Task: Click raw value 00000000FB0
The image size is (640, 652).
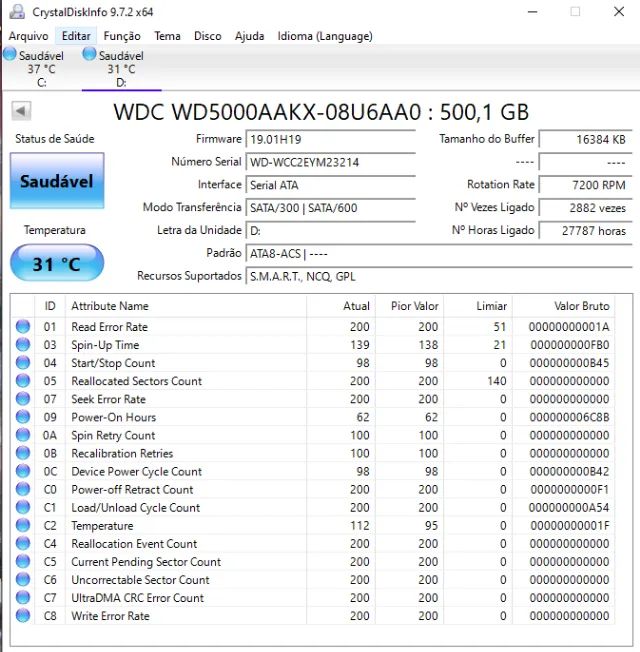Action: [570, 345]
